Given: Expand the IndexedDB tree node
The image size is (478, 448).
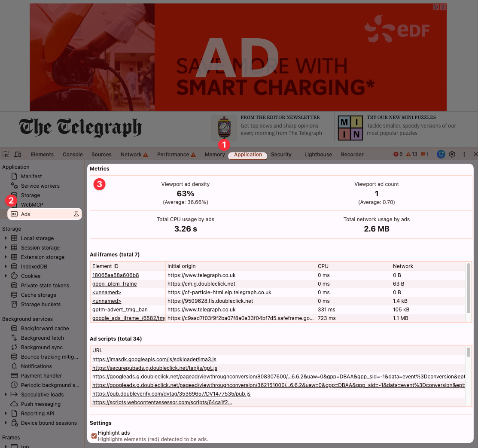Looking at the screenshot, I should (x=6, y=267).
